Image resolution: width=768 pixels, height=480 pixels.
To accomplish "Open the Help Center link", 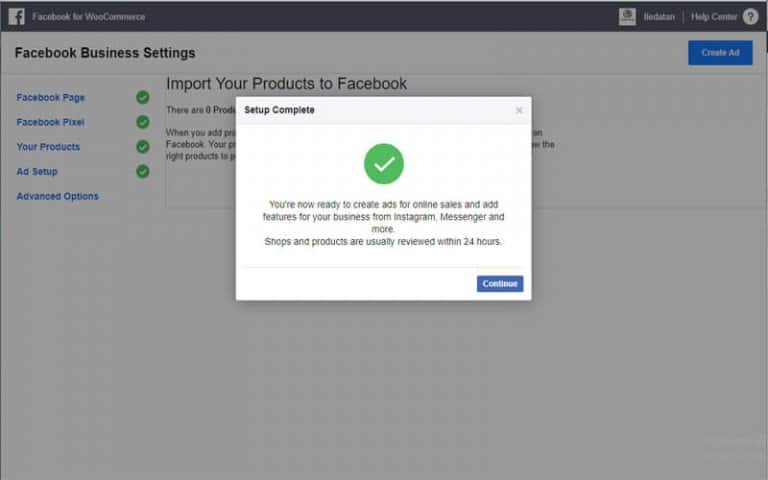I will coord(714,17).
